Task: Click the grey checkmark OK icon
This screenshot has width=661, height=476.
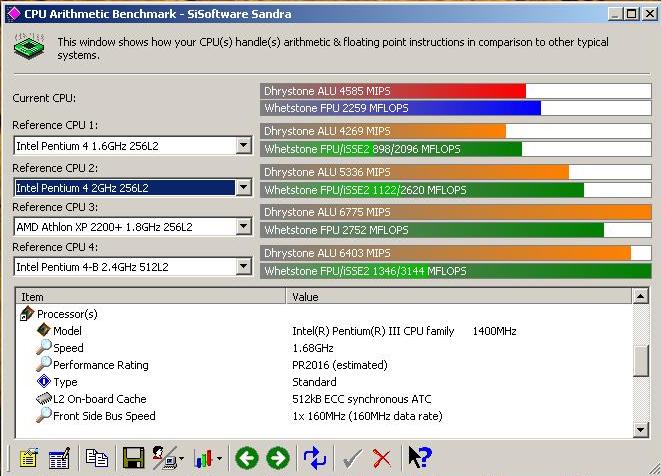Action: point(352,459)
